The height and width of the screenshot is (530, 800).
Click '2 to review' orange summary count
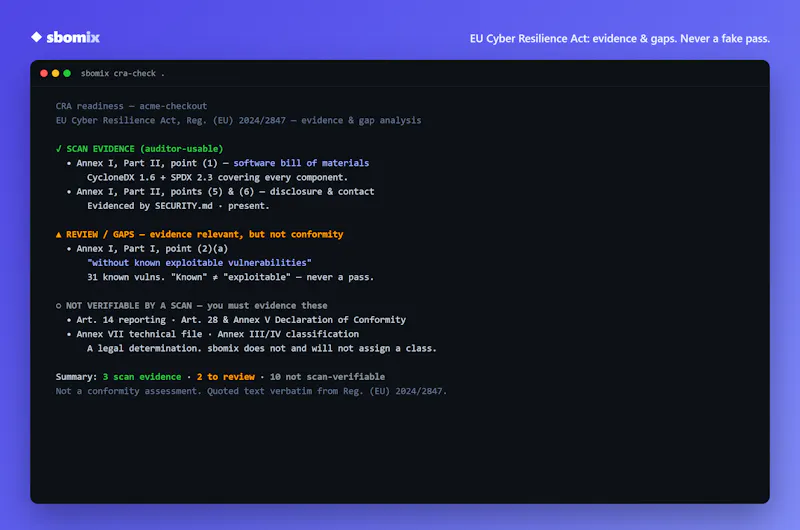click(226, 377)
